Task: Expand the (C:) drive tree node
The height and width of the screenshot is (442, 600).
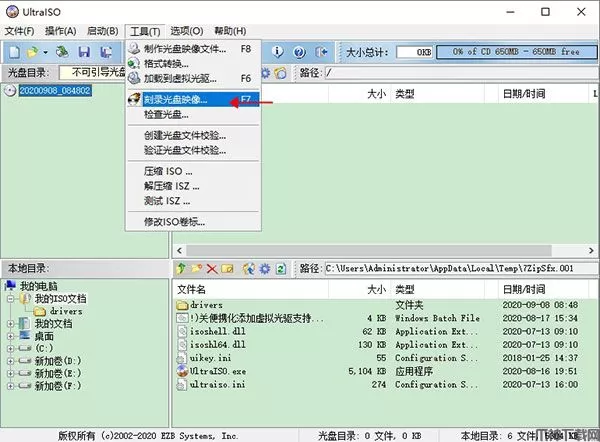Action: point(10,349)
